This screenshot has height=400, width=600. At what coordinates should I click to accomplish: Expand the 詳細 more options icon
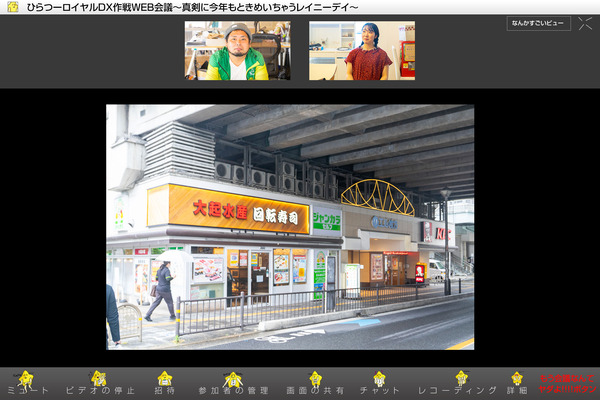(517, 377)
